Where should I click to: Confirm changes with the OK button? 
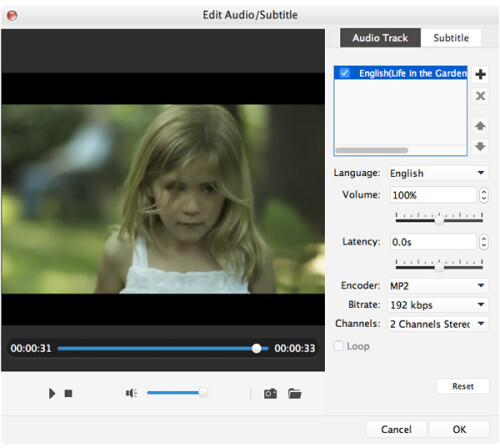click(459, 429)
